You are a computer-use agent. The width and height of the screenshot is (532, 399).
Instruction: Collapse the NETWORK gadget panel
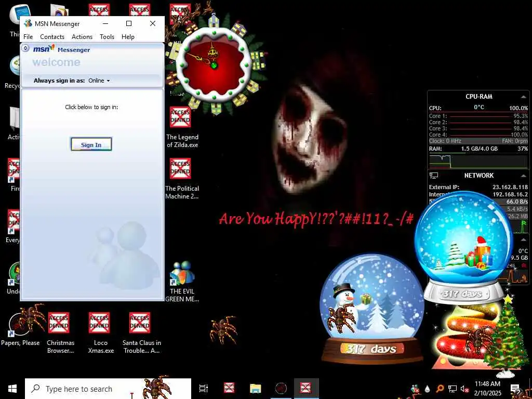click(x=524, y=176)
